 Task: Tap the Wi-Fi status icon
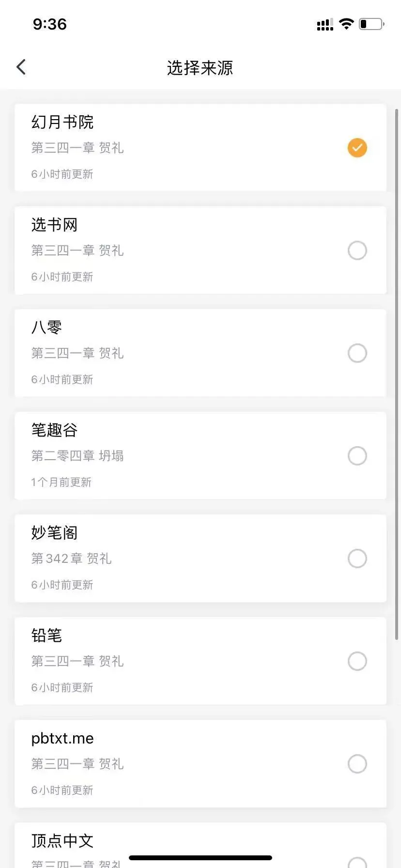(346, 24)
